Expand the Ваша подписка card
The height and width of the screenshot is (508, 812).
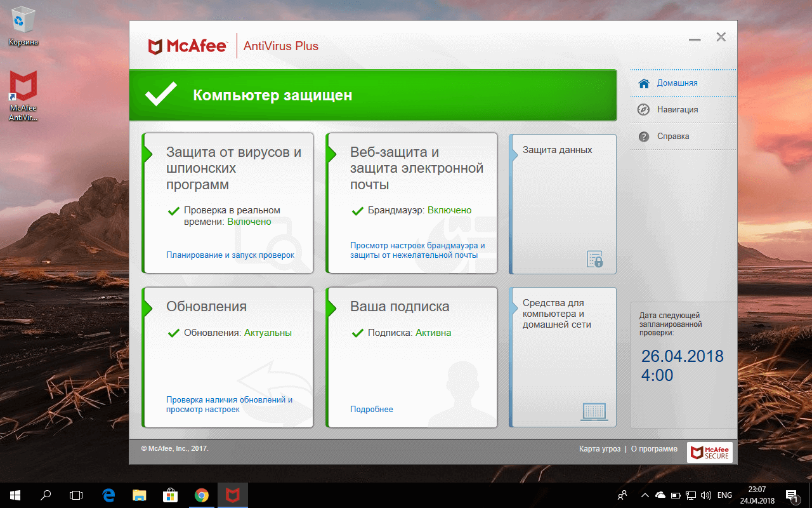tap(412, 358)
